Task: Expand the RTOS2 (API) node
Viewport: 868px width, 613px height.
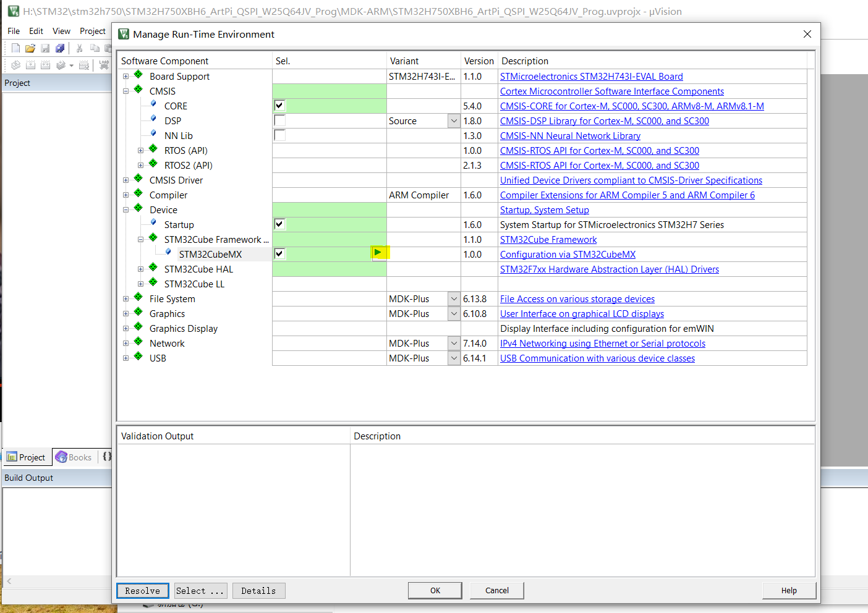Action: [x=141, y=166]
